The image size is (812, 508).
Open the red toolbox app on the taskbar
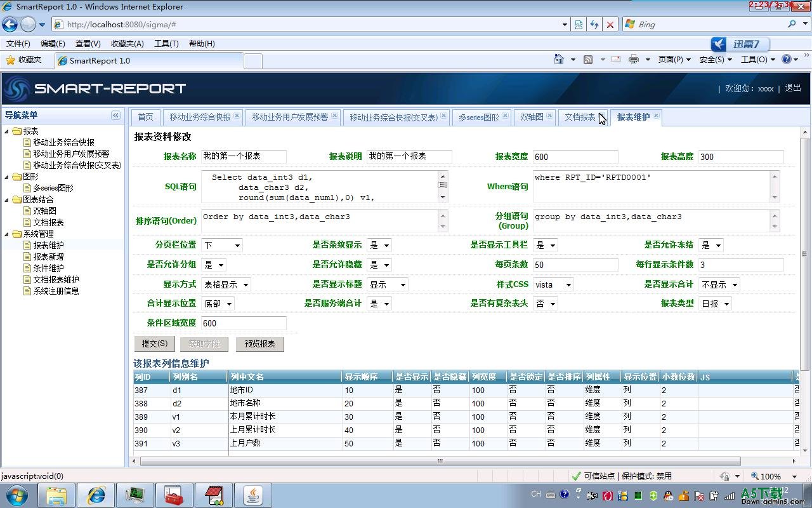pos(174,495)
